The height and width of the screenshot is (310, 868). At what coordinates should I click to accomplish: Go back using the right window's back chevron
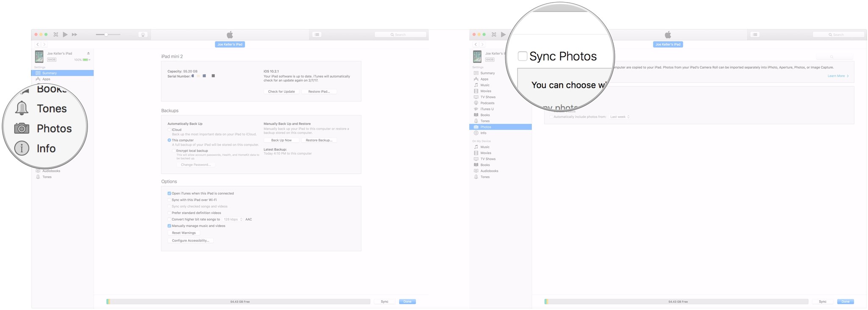[476, 44]
